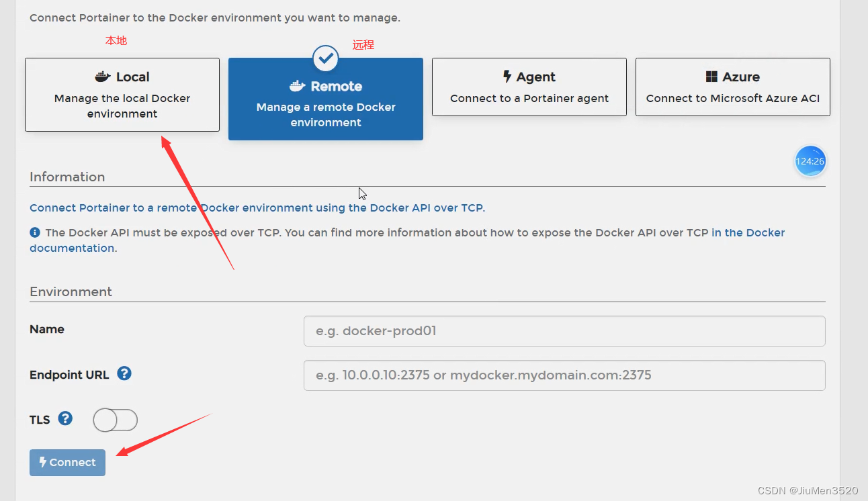Click the blue 124:26 timer bubble
The height and width of the screenshot is (501, 868).
click(x=810, y=161)
